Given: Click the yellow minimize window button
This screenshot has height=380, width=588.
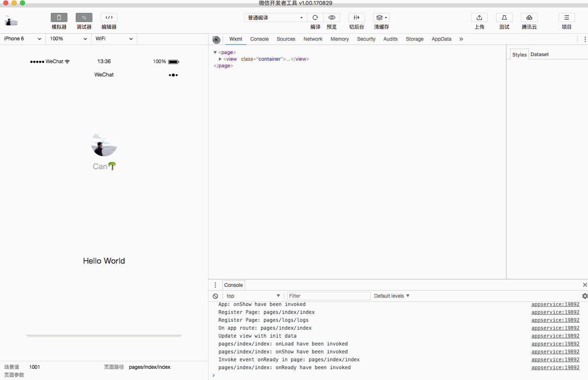Looking at the screenshot, I should (14, 3).
